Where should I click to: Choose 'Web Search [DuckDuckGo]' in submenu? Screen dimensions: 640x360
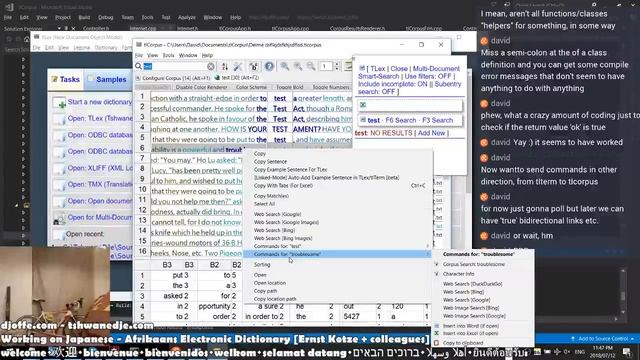[x=472, y=284]
